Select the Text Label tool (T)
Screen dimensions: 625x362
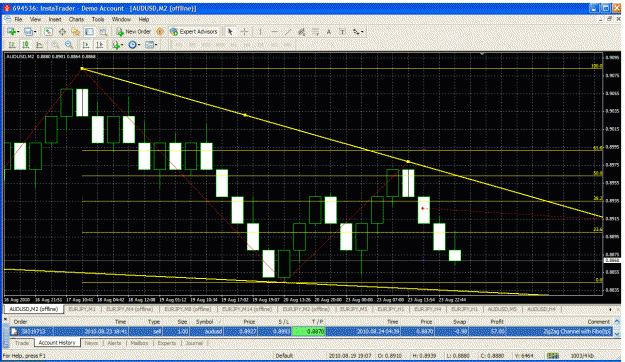[x=342, y=32]
